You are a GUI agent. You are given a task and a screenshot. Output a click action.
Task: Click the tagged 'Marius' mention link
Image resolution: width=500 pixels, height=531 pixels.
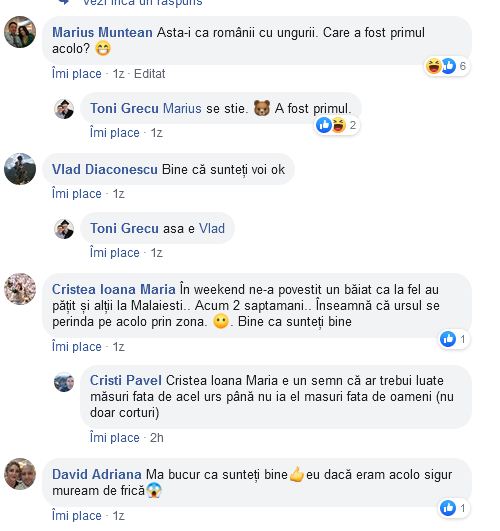point(182,108)
